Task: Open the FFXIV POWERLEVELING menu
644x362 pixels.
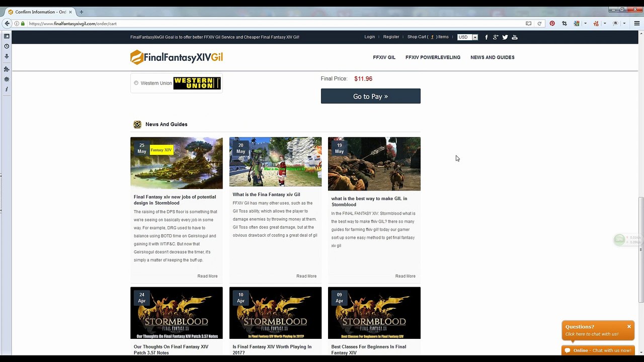Action: pos(433,57)
